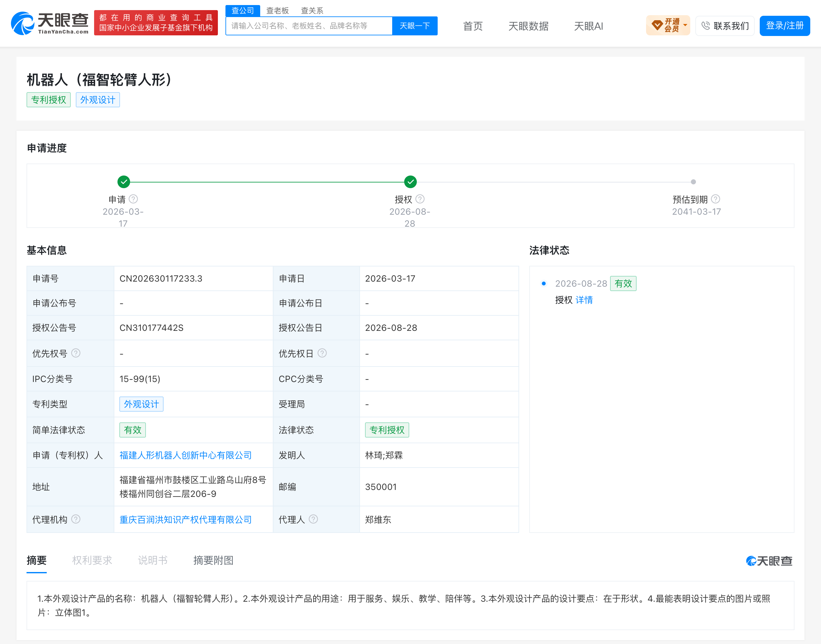Click the 联系我们 button

pyautogui.click(x=725, y=26)
